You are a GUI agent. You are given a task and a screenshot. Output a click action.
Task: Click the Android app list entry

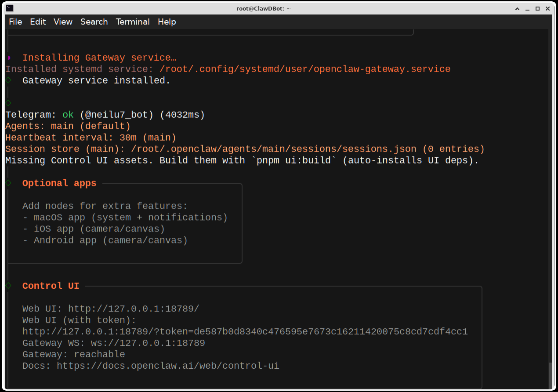(105, 240)
